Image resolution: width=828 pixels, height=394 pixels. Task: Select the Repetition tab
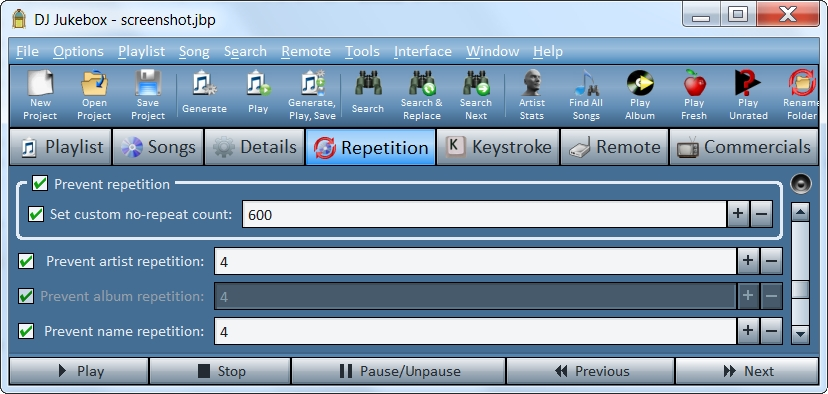[370, 147]
